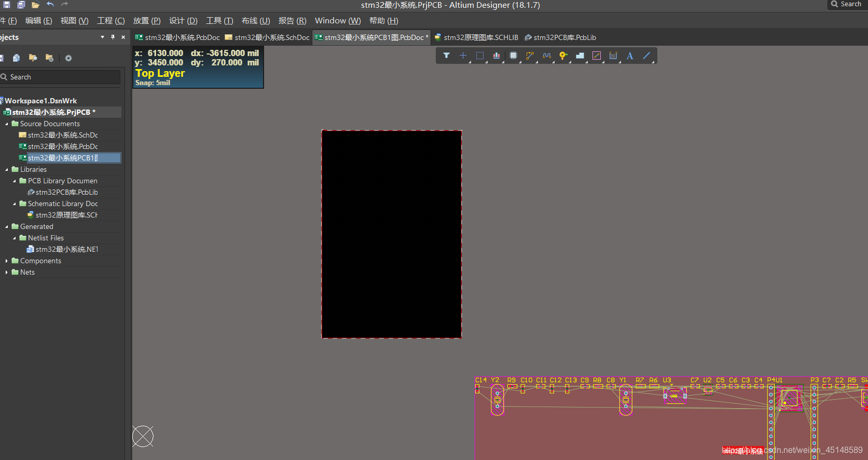Open the Projects panel dropdown arrow
Screen dimensions: 868x460
tap(102, 37)
